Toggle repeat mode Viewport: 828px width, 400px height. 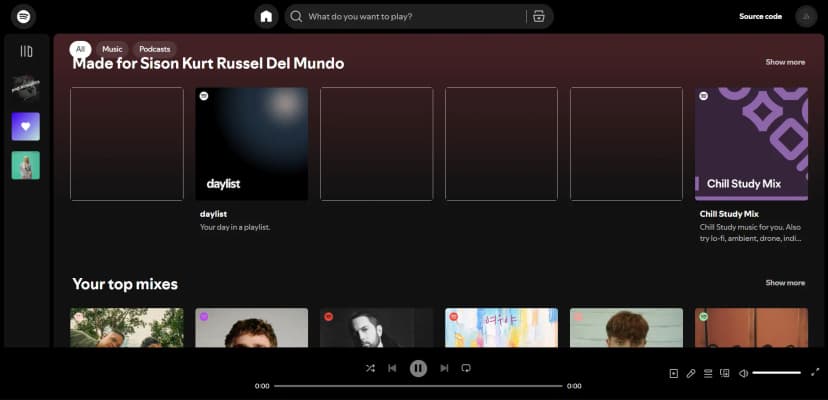466,368
